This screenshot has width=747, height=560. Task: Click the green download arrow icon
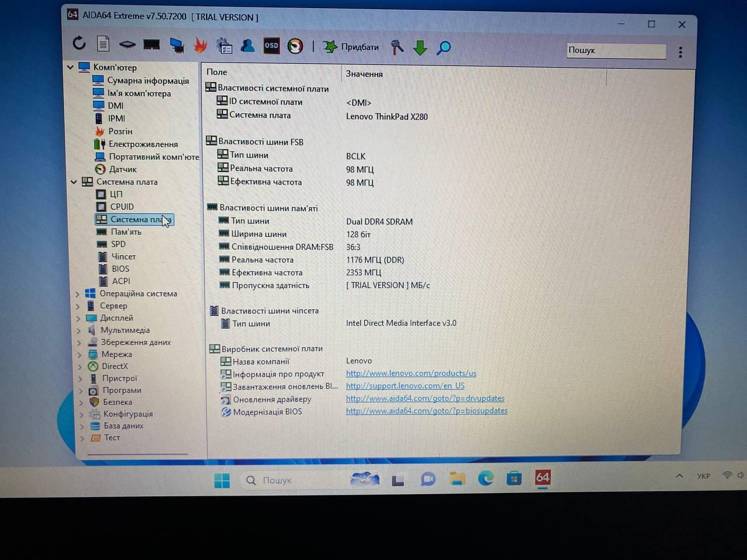[420, 47]
